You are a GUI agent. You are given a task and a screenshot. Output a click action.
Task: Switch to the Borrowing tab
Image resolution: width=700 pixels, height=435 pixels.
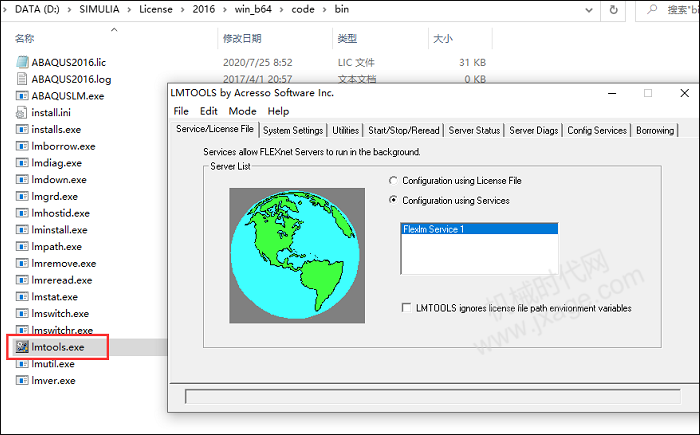pos(655,130)
